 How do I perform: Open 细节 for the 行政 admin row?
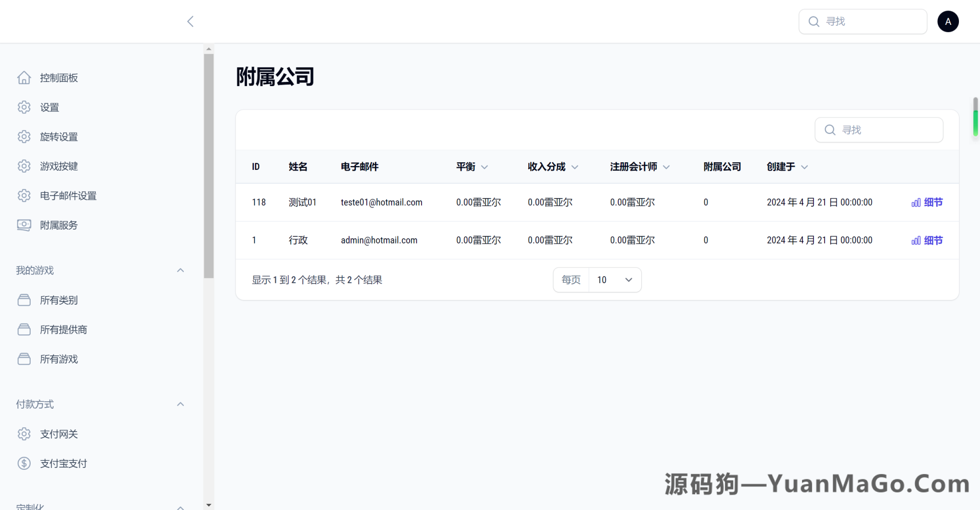[x=933, y=240]
